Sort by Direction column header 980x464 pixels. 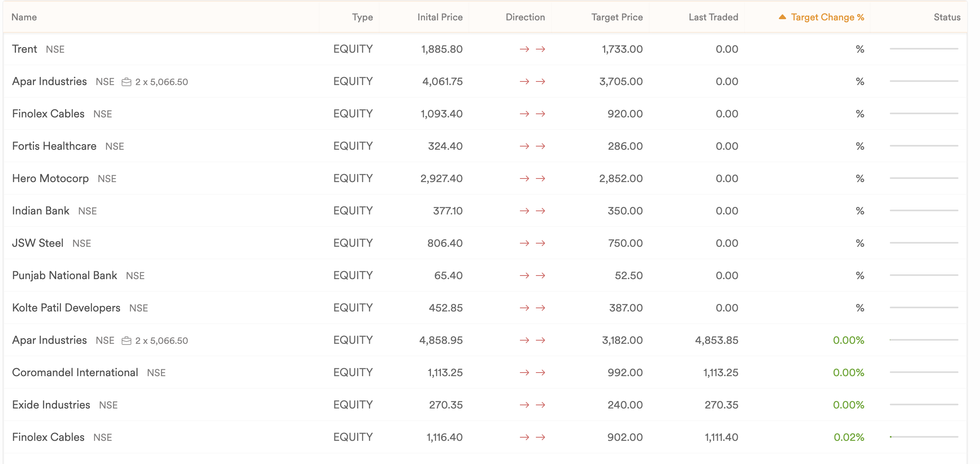click(x=525, y=17)
